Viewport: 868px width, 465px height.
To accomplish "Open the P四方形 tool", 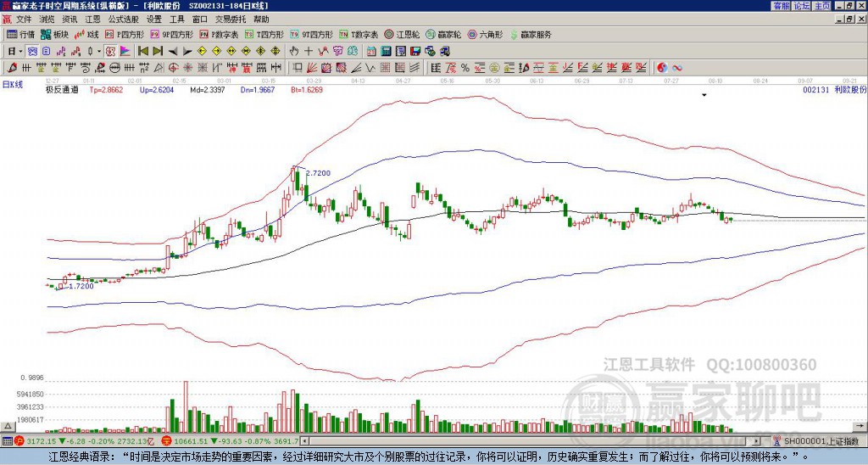I will tap(125, 34).
